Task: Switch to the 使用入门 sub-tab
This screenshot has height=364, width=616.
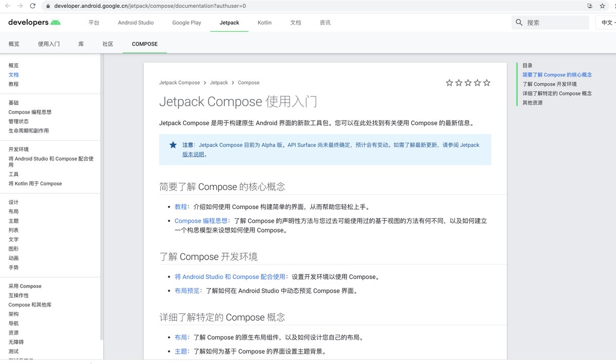Action: [x=49, y=44]
